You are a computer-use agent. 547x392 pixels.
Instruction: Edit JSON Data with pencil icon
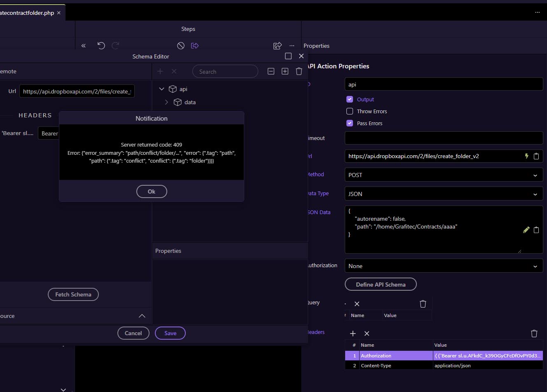(526, 230)
